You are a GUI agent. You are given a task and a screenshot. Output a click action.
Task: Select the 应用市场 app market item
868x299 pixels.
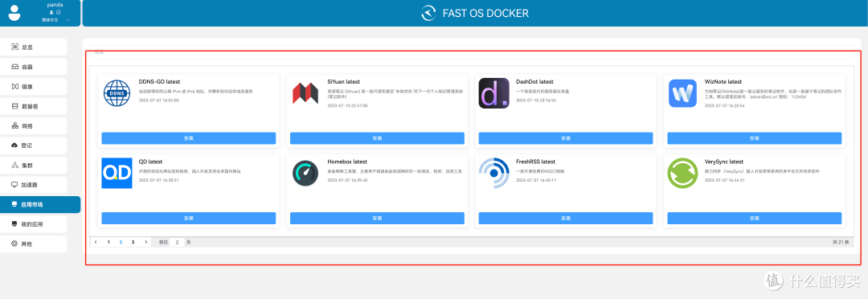point(40,204)
